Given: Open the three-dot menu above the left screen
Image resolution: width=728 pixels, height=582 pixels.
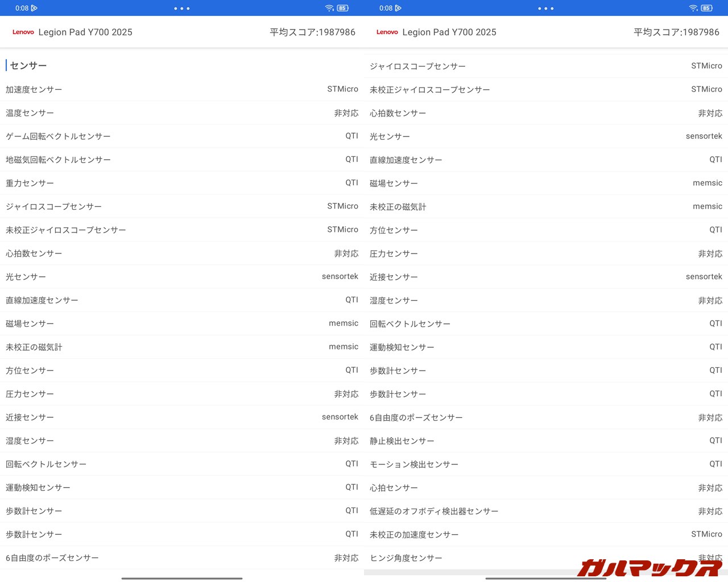Looking at the screenshot, I should click(x=181, y=8).
